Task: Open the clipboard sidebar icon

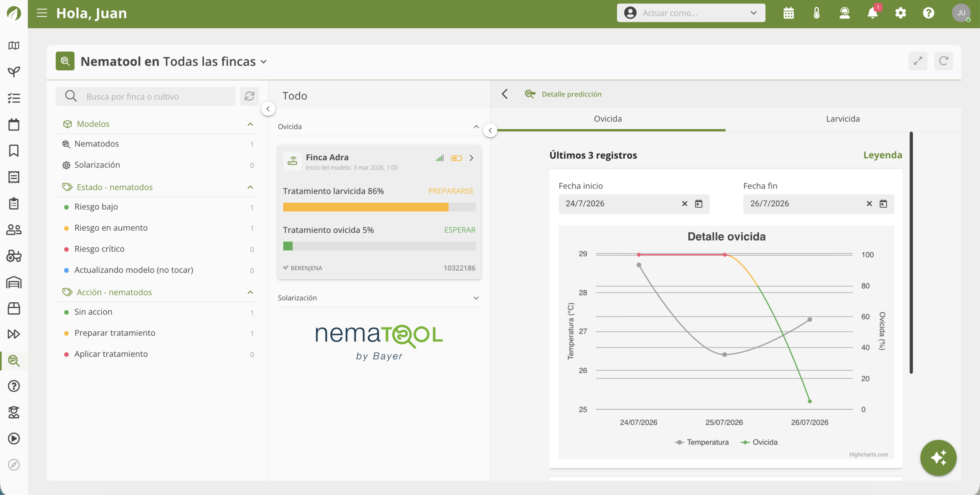Action: (14, 203)
